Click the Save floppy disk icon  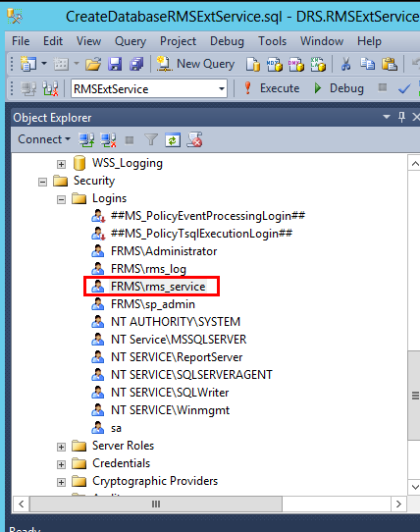tap(115, 64)
